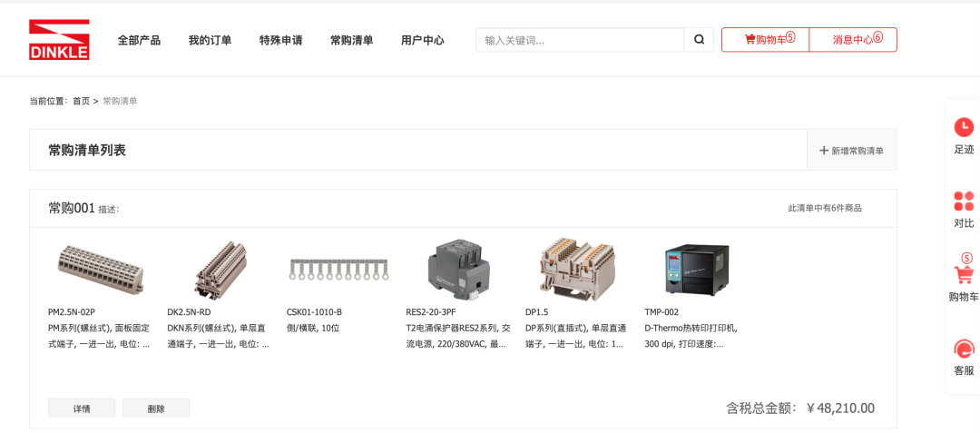This screenshot has width=980, height=433.
Task: Click the header 购物车 button
Action: [766, 39]
